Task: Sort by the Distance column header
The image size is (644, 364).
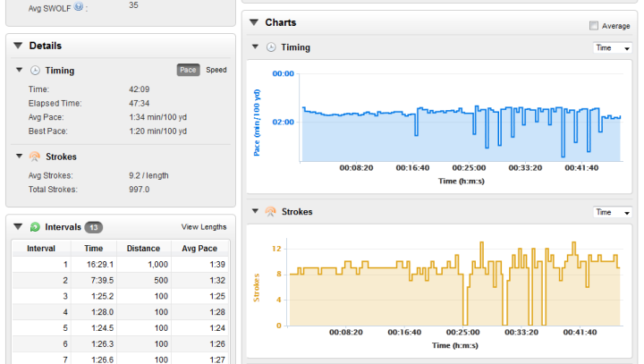Action: point(143,248)
